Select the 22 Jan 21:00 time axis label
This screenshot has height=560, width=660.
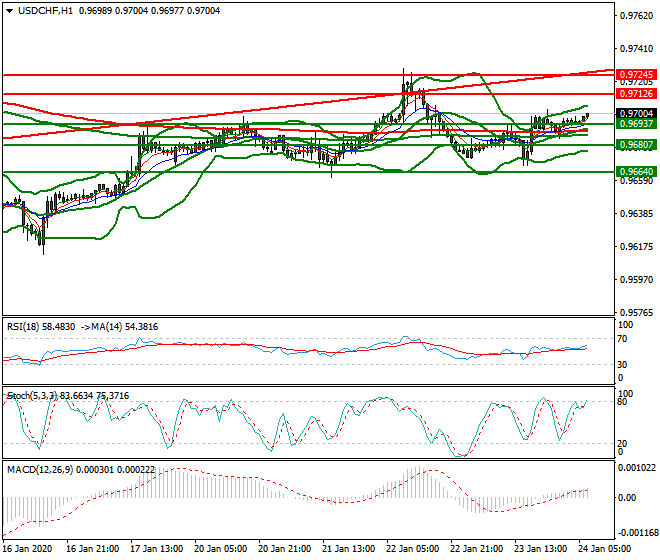click(476, 549)
